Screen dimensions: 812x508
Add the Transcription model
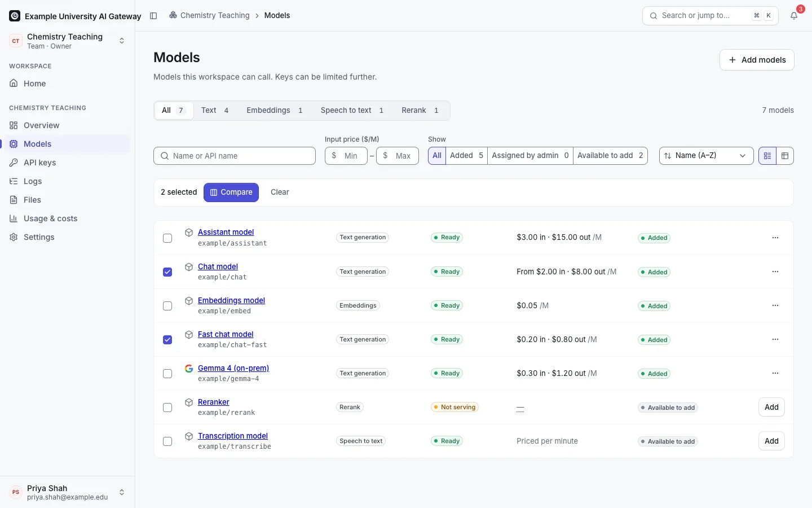pos(771,441)
